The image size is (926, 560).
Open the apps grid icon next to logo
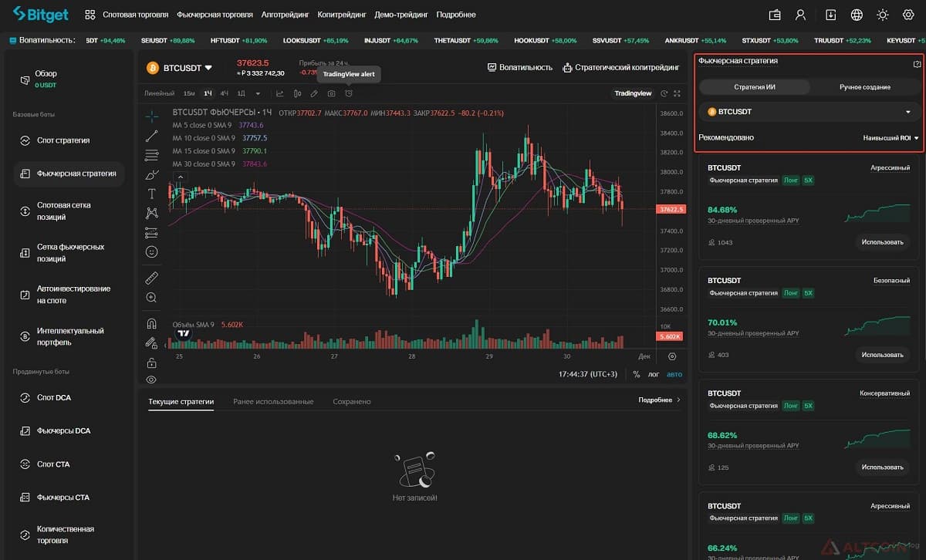coord(90,15)
